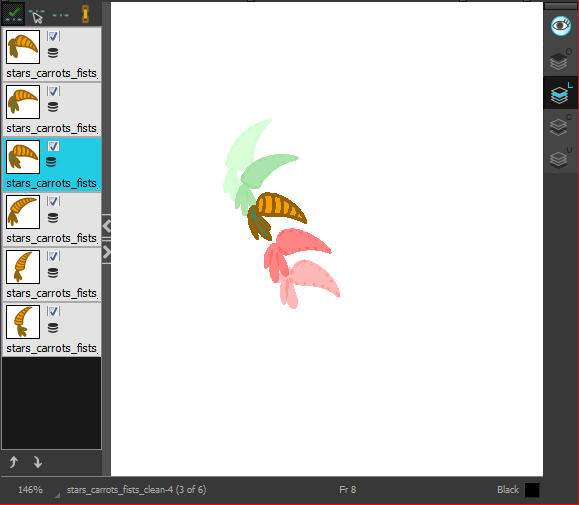The height and width of the screenshot is (505, 579).
Task: Toggle the eye preview icon
Action: tap(561, 26)
